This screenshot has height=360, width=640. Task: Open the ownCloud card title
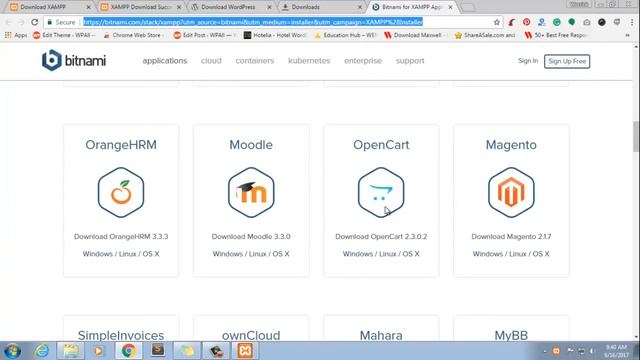[251, 336]
